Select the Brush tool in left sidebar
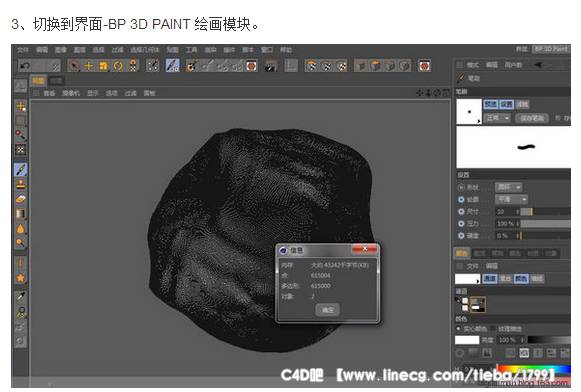 point(21,170)
